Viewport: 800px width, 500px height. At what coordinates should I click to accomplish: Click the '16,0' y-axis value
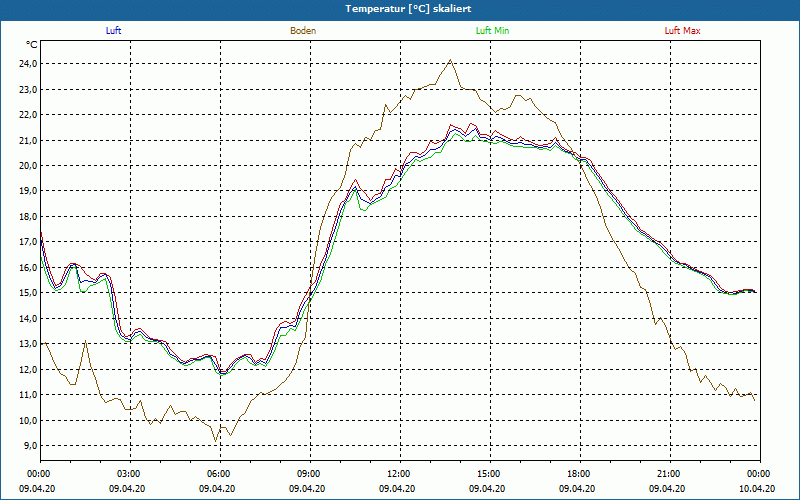(28, 267)
